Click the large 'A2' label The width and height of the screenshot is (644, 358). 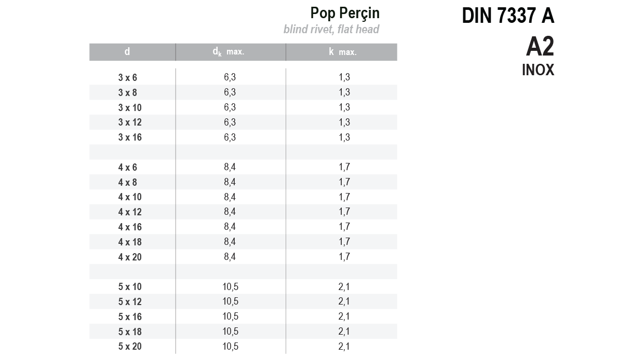[540, 47]
